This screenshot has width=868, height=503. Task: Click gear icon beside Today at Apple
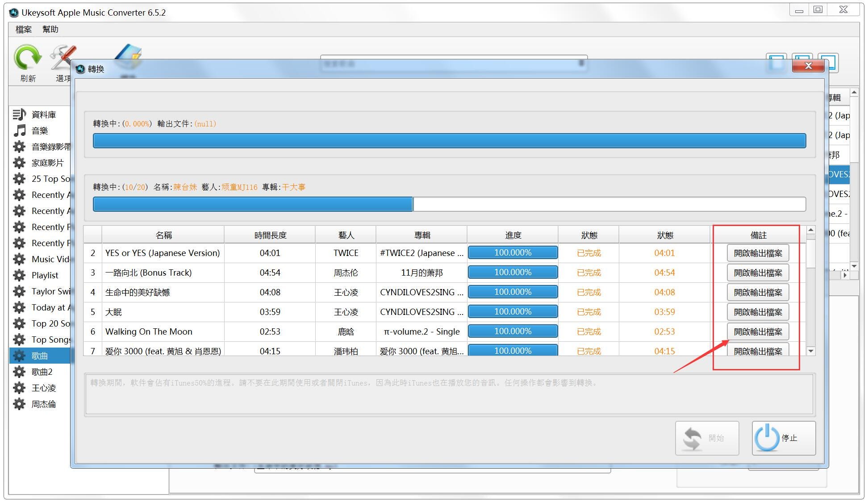(x=19, y=307)
